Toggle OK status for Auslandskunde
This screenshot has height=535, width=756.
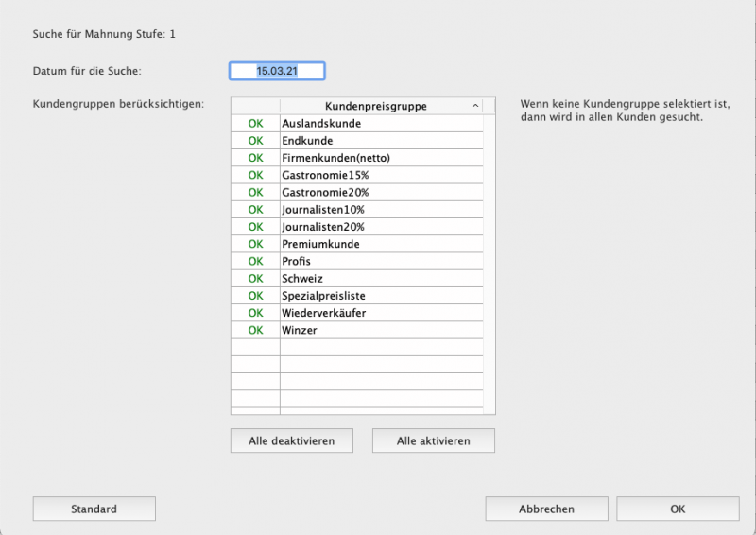pos(255,124)
